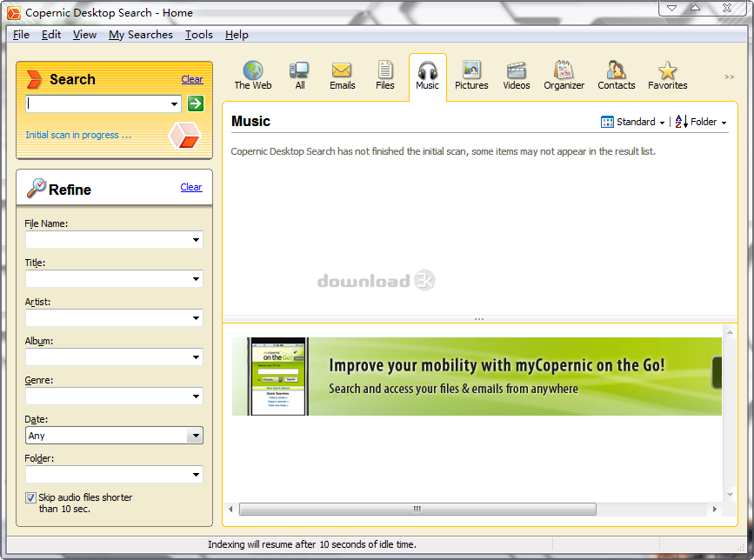Click the preview pane scroll down arrow
Image resolution: width=754 pixels, height=560 pixels.
(730, 495)
